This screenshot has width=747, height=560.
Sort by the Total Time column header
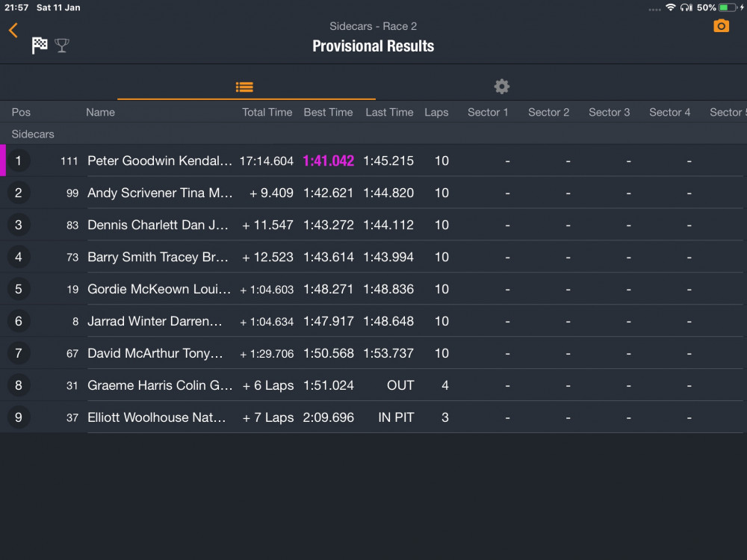tap(267, 113)
